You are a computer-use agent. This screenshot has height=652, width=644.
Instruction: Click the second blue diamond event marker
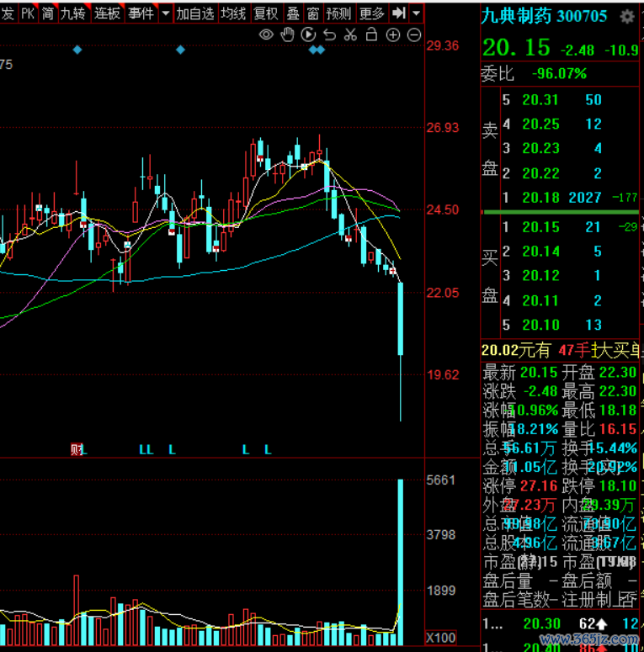tap(180, 50)
